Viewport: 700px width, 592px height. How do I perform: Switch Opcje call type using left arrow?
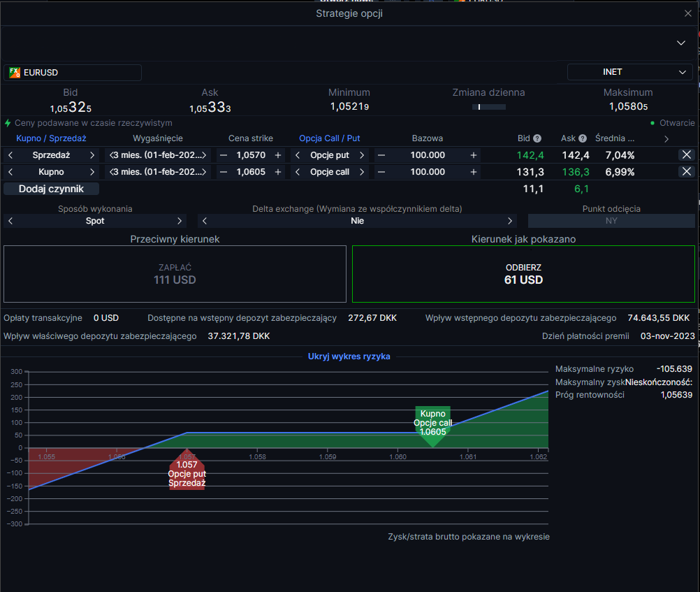[x=298, y=172]
